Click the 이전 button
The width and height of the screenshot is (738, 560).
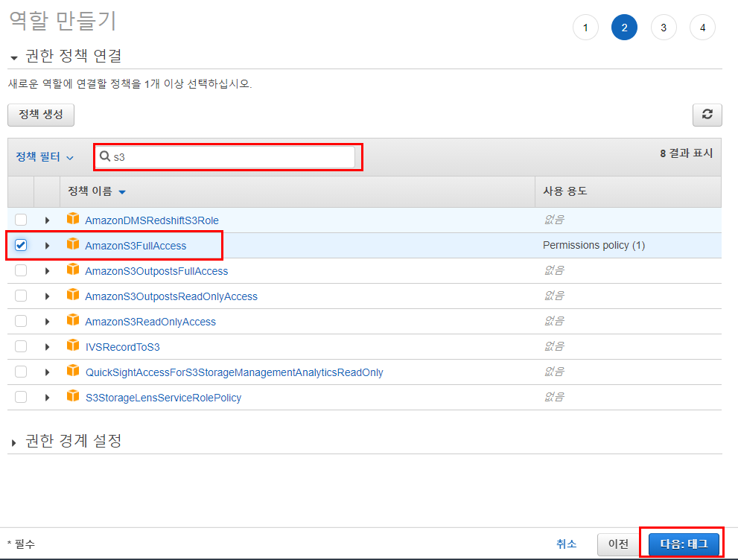[x=618, y=544]
